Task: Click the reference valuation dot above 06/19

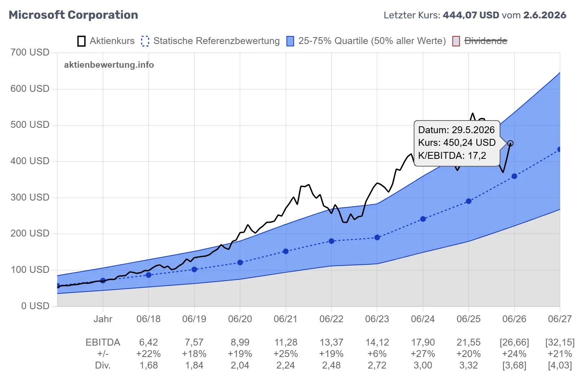Action: click(x=194, y=269)
